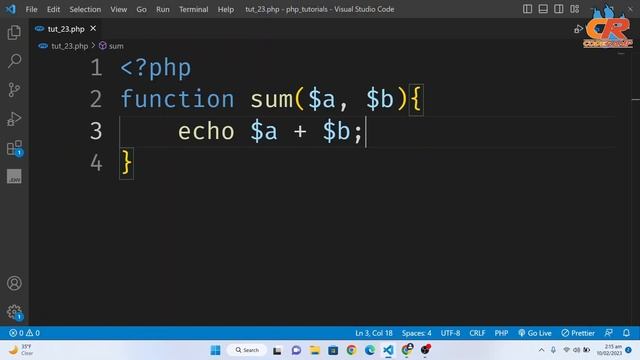640x360 pixels.
Task: Open the Edit menu
Action: click(53, 9)
